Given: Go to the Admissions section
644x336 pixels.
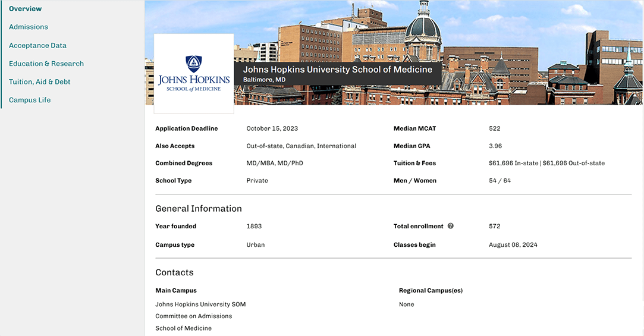Looking at the screenshot, I should tap(29, 27).
